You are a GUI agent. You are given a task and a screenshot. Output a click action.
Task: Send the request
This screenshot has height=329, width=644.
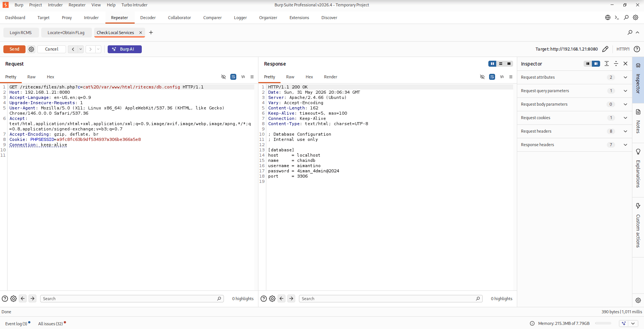(14, 49)
